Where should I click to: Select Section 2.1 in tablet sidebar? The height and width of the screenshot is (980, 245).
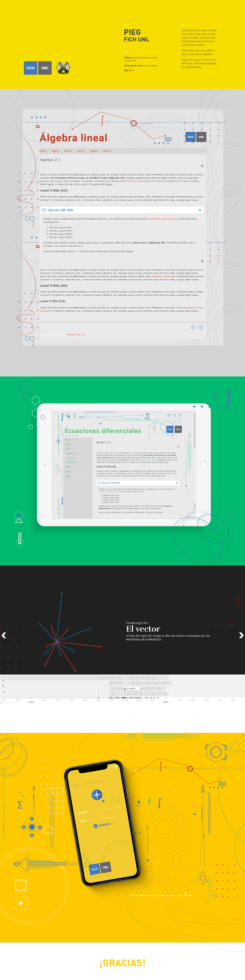pos(71,453)
